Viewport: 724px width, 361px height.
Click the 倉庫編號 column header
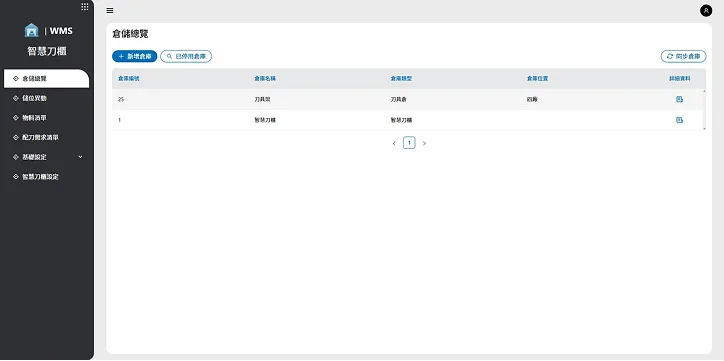tap(129, 79)
